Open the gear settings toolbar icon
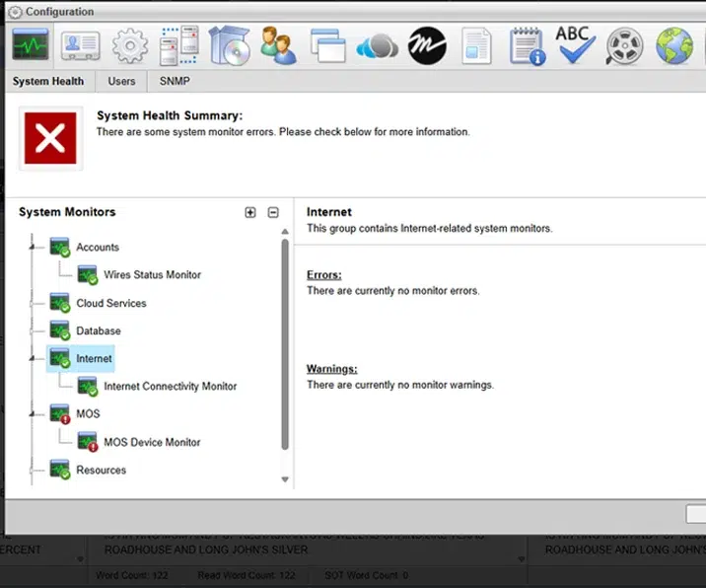Image resolution: width=706 pixels, height=588 pixels. tap(129, 45)
